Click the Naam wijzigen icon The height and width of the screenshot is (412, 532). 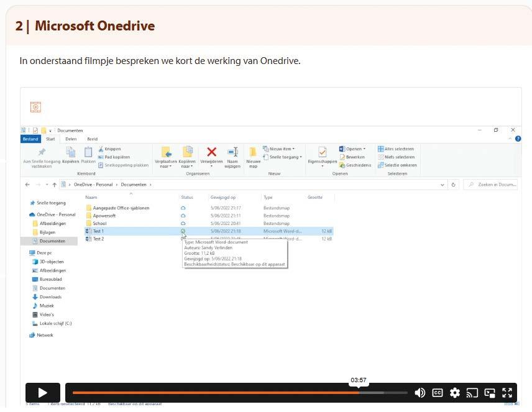click(232, 157)
